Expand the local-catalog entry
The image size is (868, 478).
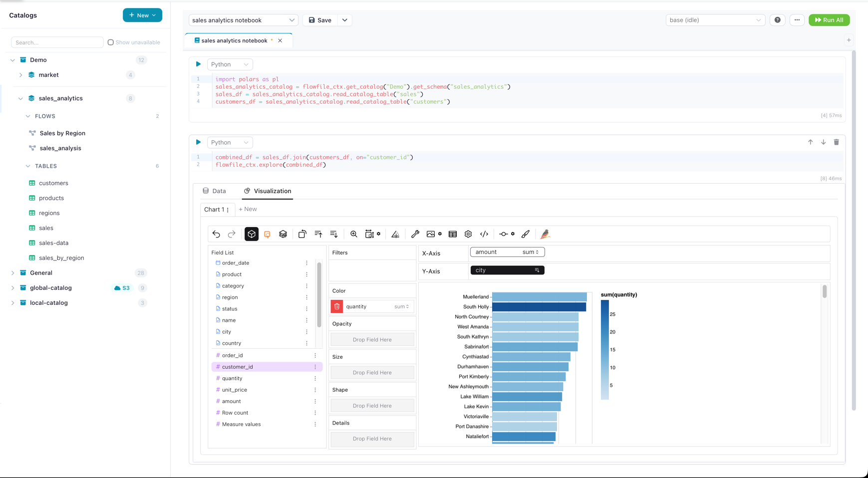tap(12, 303)
